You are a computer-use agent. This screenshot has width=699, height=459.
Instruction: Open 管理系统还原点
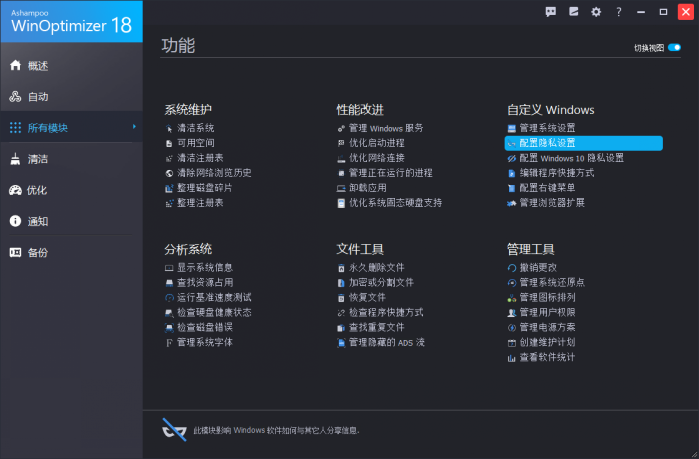[552, 283]
